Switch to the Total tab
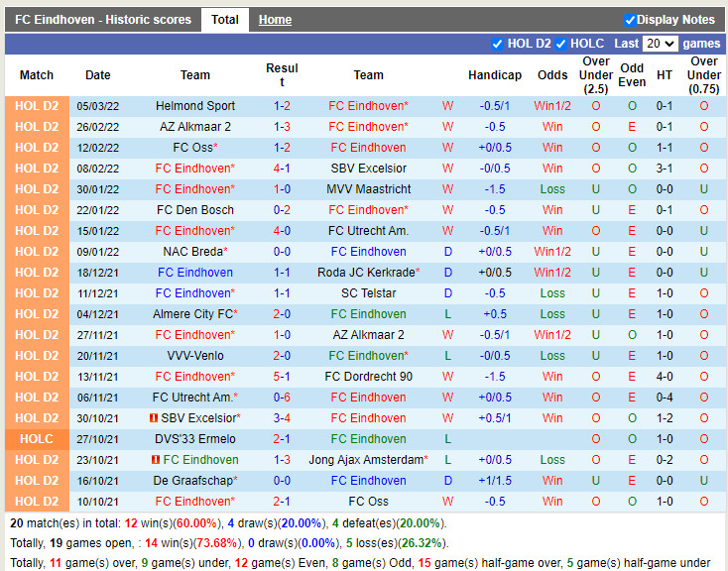Screen dimensions: 728x571 pos(225,20)
